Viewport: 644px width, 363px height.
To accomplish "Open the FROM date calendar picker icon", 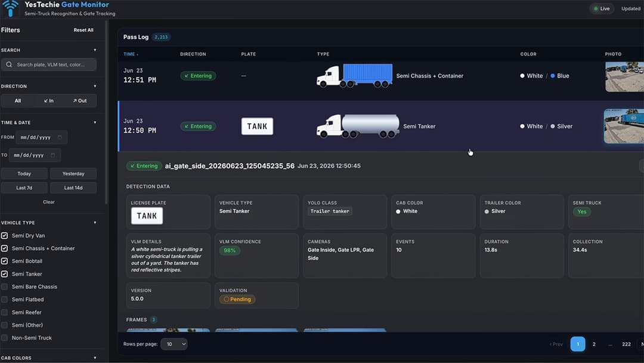I will pyautogui.click(x=60, y=137).
